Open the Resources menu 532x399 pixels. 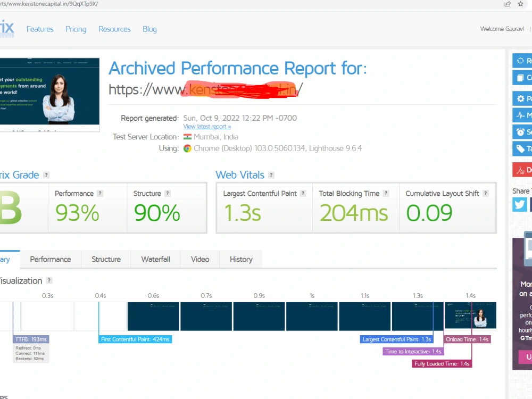click(x=114, y=29)
